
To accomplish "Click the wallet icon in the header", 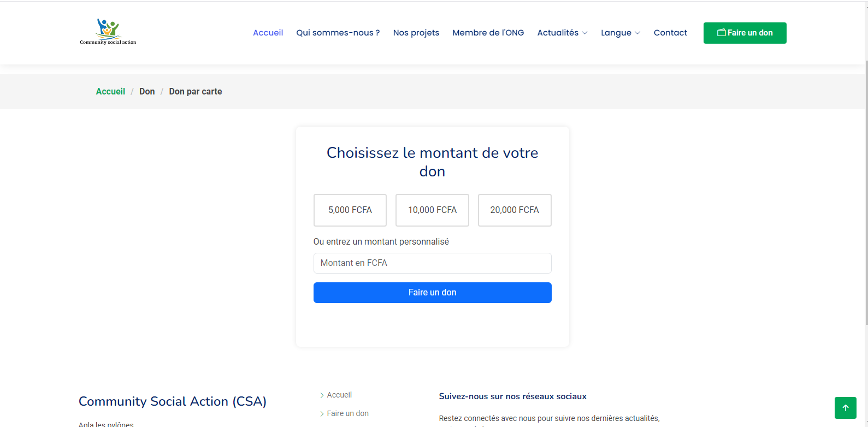I will 721,33.
